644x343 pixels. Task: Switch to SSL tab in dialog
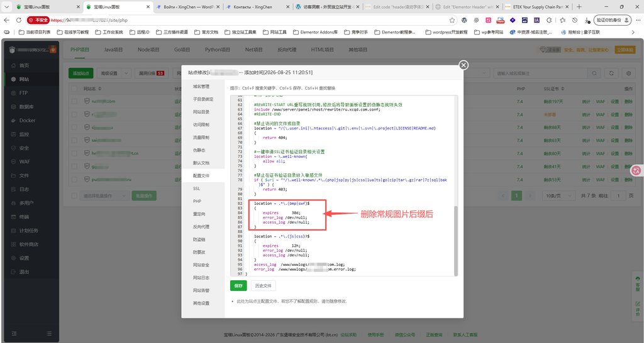tap(196, 188)
